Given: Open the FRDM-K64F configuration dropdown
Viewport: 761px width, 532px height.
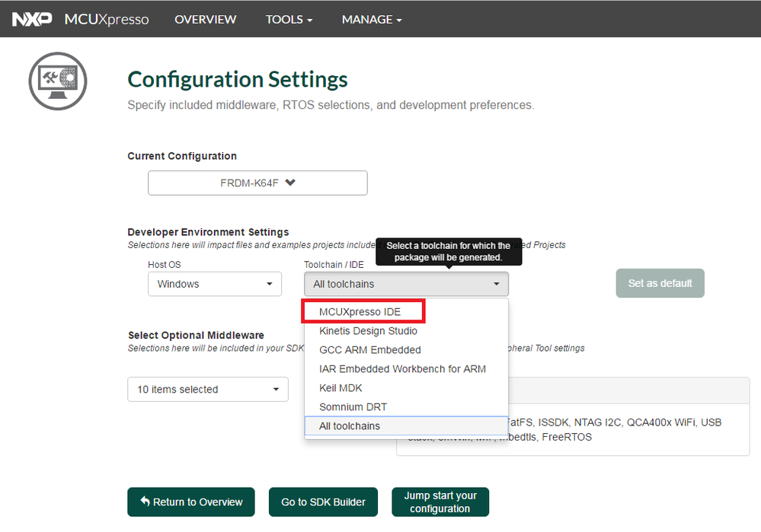Looking at the screenshot, I should point(257,183).
